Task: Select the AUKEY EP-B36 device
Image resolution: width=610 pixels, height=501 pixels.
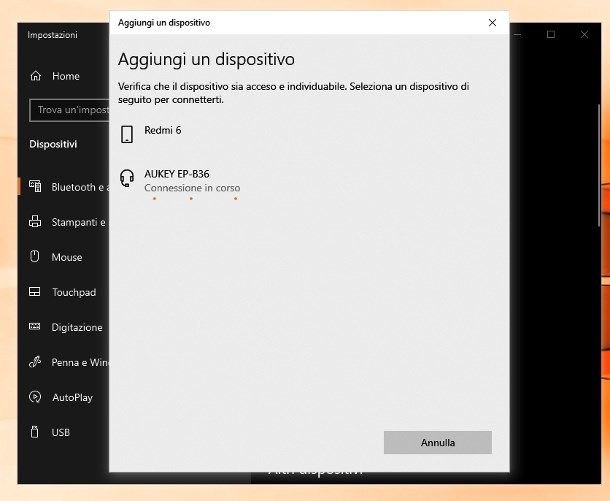Action: [x=177, y=174]
